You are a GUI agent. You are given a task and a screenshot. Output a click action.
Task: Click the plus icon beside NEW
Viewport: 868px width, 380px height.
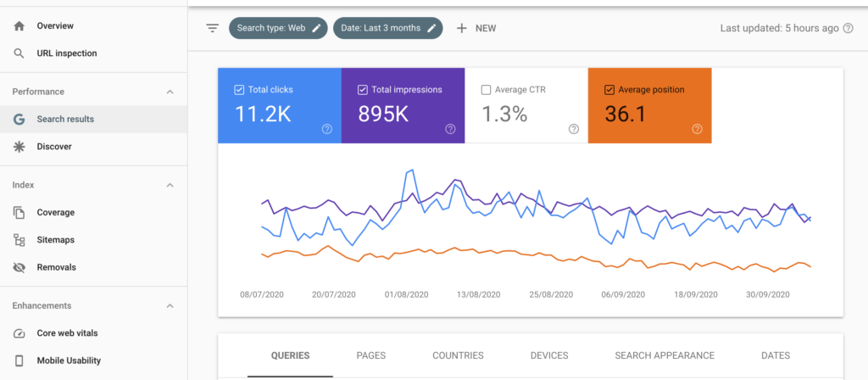pyautogui.click(x=462, y=28)
